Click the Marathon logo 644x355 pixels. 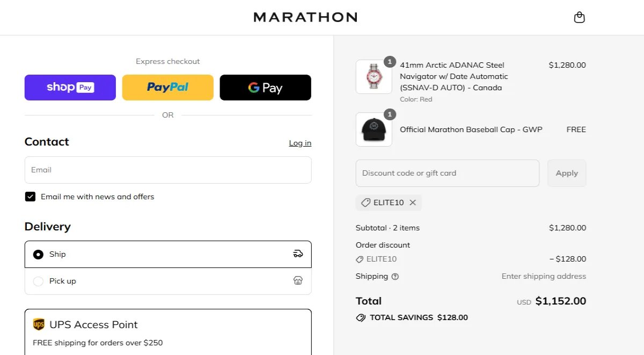(305, 17)
